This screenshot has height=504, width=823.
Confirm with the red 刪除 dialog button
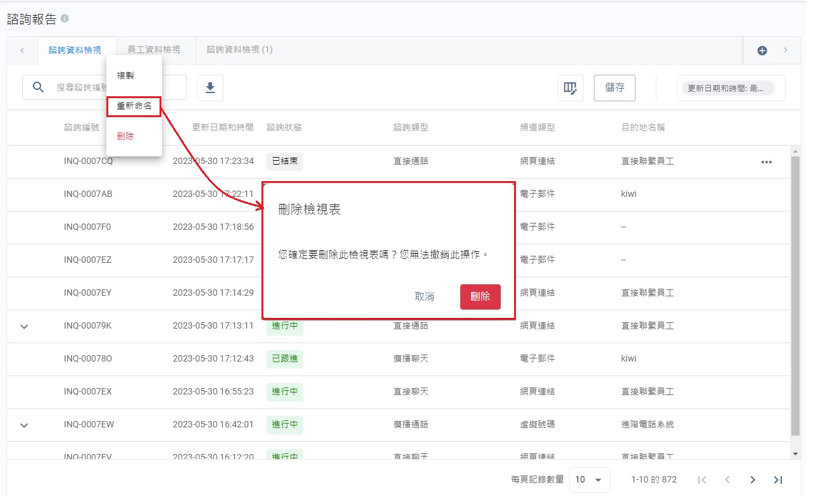(481, 296)
